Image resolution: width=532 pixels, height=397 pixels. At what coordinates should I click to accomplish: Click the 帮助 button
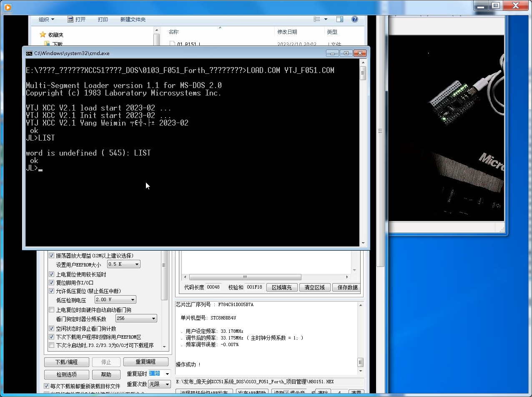pyautogui.click(x=106, y=374)
